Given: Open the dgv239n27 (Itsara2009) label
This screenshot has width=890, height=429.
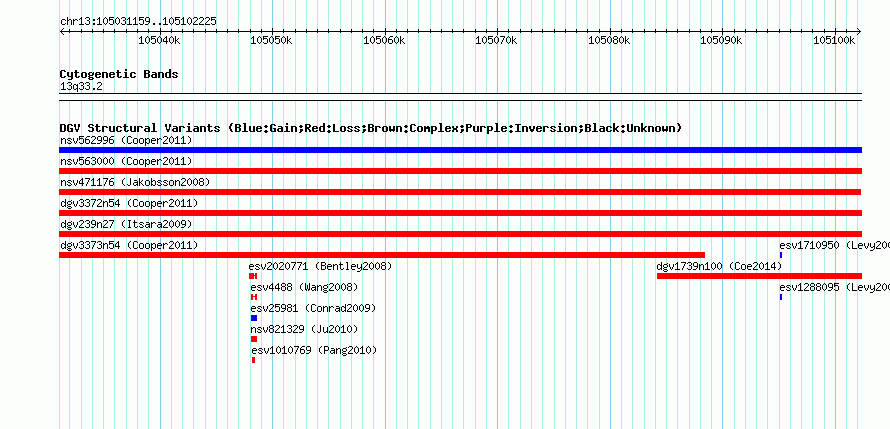Looking at the screenshot, I should click(126, 224).
